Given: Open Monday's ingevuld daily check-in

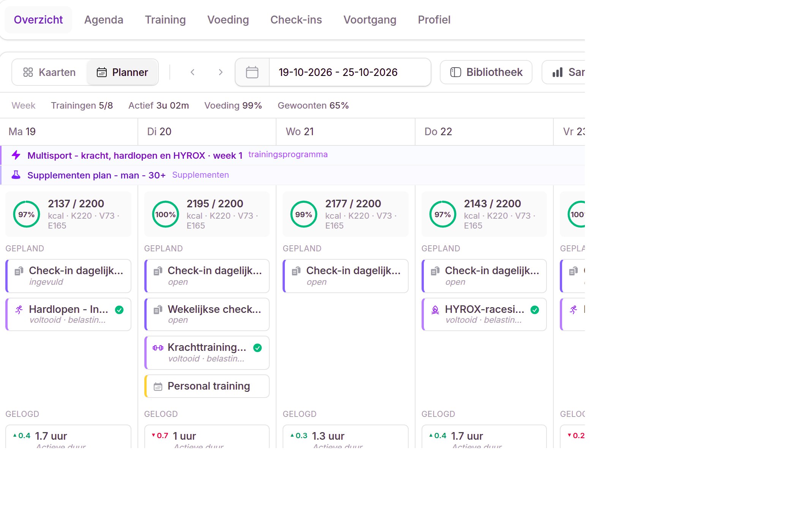Looking at the screenshot, I should click(68, 276).
